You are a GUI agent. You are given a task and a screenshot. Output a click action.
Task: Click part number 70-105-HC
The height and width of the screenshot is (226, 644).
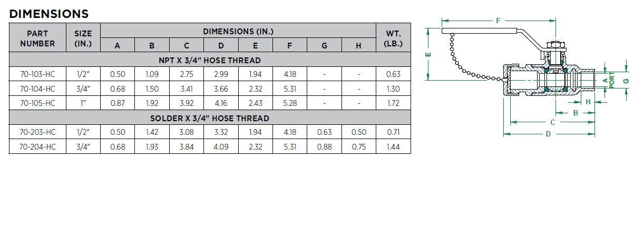37,103
